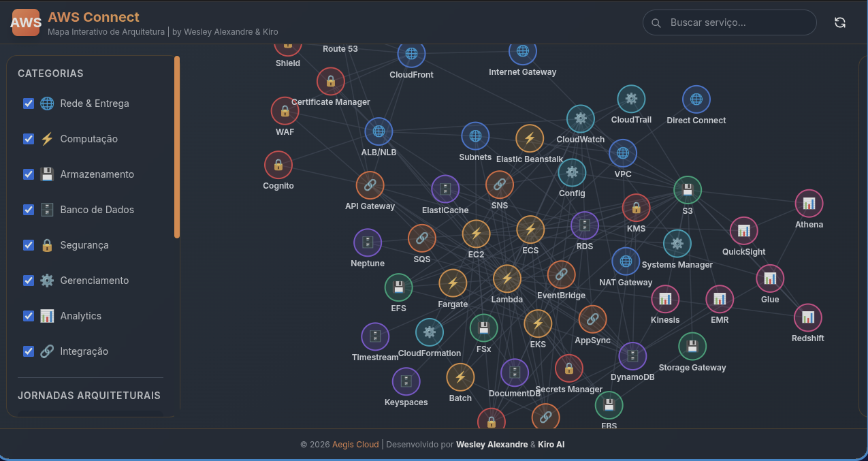Click the Redshift analytics icon
Image resolution: width=868 pixels, height=461 pixels.
(807, 316)
